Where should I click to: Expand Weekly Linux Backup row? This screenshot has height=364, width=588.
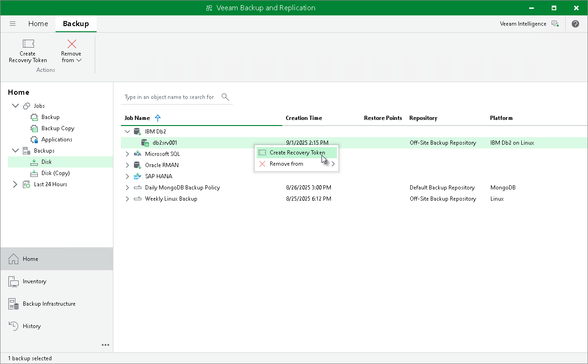127,199
